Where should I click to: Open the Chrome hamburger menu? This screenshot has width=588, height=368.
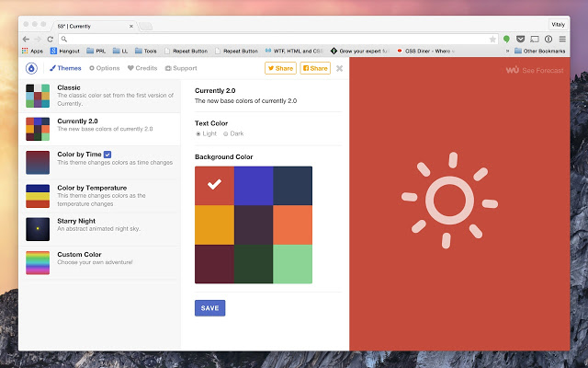(x=562, y=39)
